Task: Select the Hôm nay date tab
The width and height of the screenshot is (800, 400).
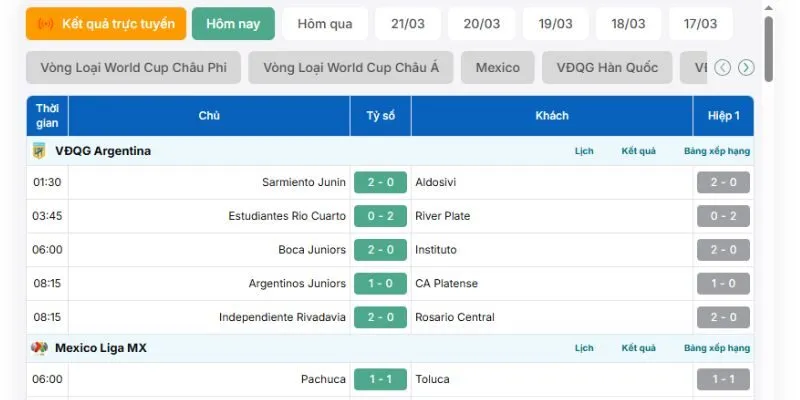Action: coord(233,24)
